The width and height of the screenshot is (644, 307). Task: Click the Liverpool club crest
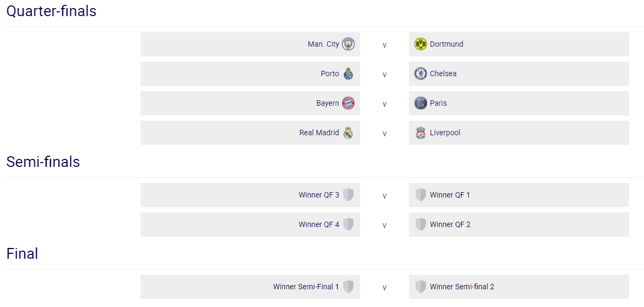[x=421, y=133]
